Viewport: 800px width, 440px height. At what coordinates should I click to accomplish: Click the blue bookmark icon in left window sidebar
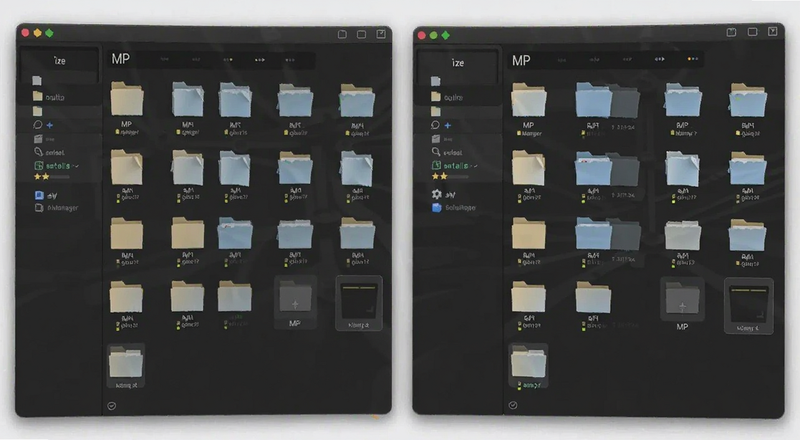tap(39, 195)
